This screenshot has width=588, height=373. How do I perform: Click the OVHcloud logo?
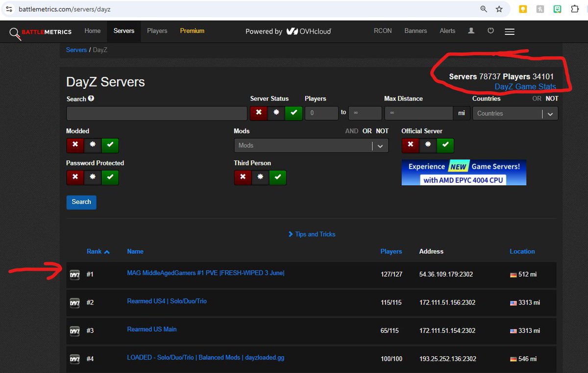pyautogui.click(x=309, y=31)
